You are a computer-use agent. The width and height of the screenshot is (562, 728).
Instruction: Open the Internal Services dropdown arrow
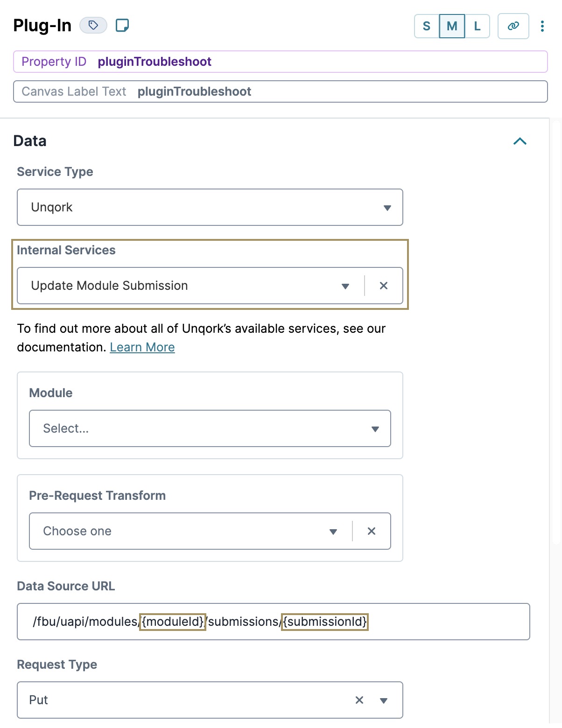click(x=345, y=286)
